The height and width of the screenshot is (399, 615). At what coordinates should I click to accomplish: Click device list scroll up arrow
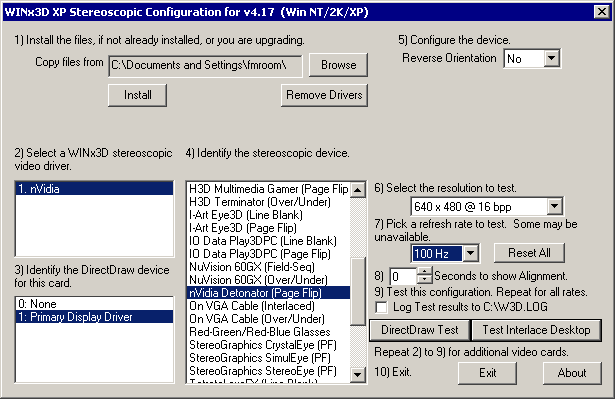click(357, 190)
